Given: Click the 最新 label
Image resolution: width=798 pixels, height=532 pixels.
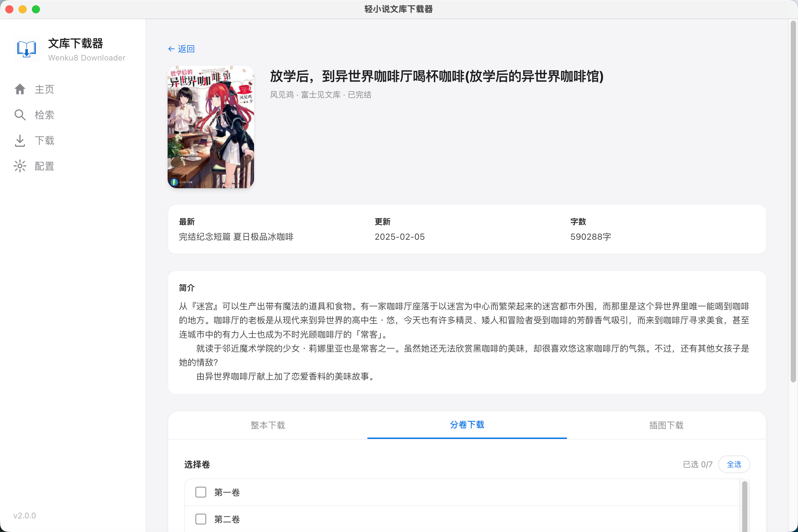Looking at the screenshot, I should pos(187,222).
